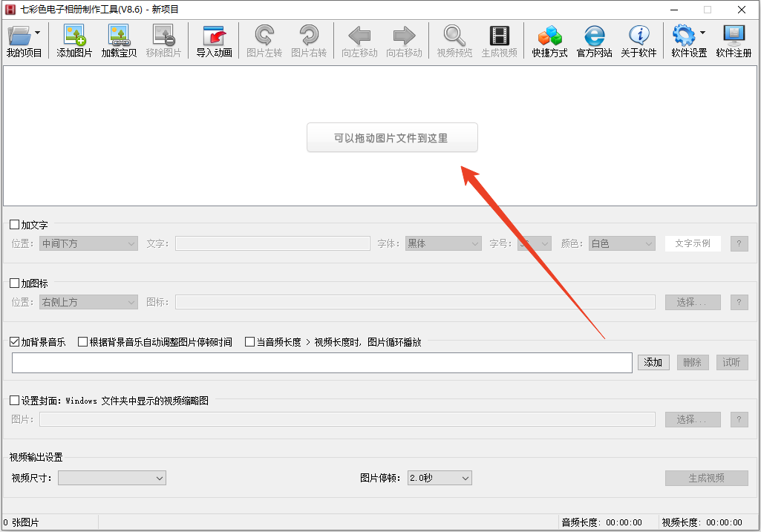Check 根据背景音乐自动调整图片停顿时间 option

pyautogui.click(x=83, y=342)
